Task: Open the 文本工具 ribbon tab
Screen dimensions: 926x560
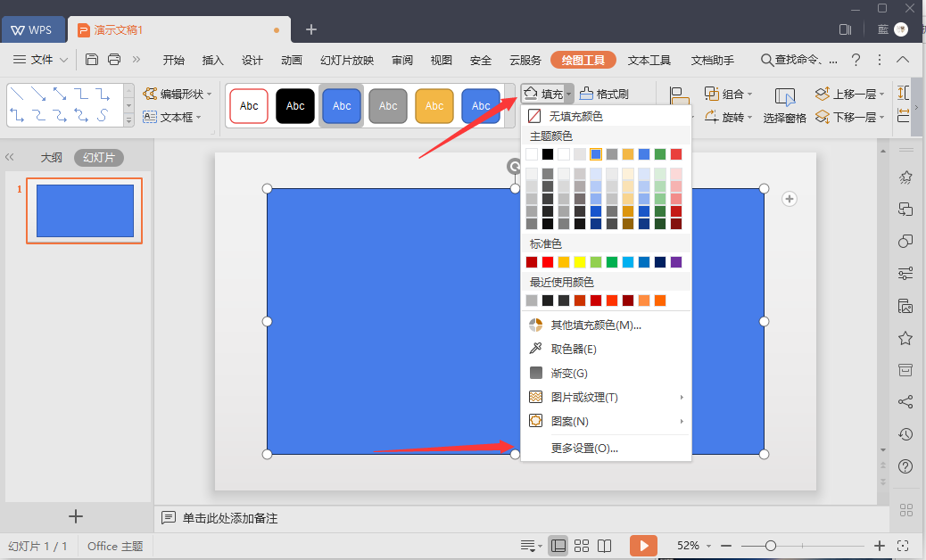Action: click(x=649, y=60)
